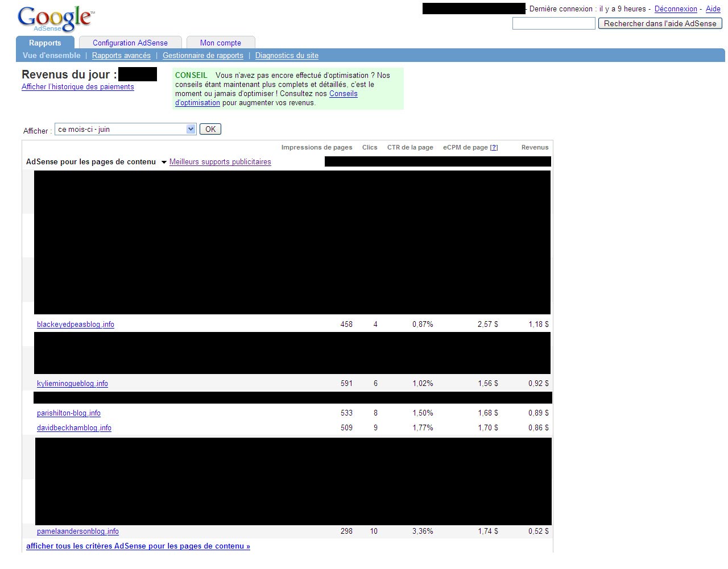The width and height of the screenshot is (728, 569).
Task: Select Vue d'ensemble sub-menu item
Action: coord(52,55)
